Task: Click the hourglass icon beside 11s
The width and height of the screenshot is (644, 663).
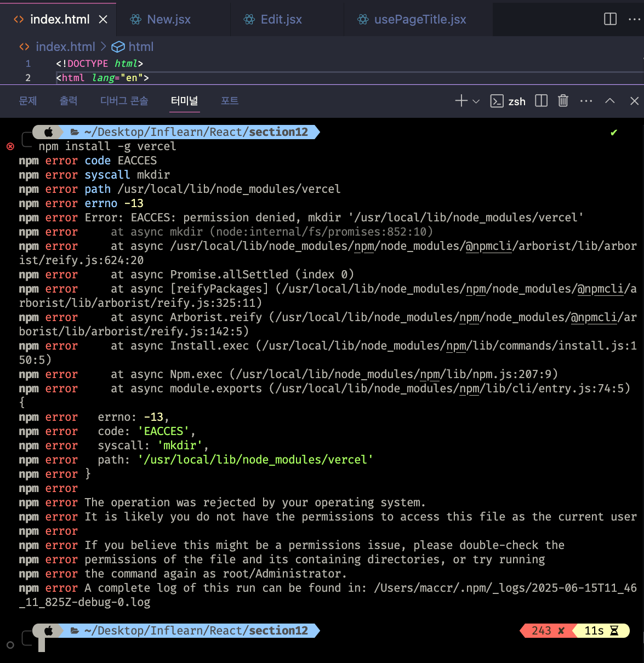Action: point(614,631)
